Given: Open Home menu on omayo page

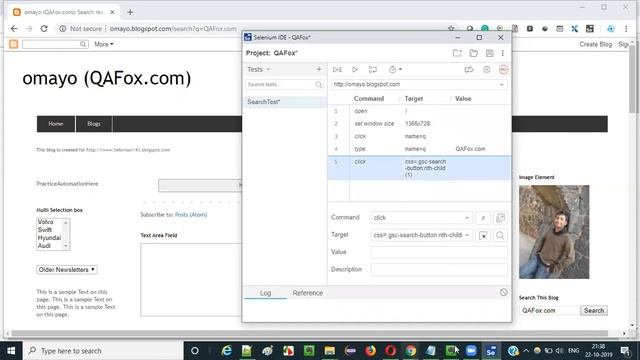Looking at the screenshot, I should pos(56,124).
